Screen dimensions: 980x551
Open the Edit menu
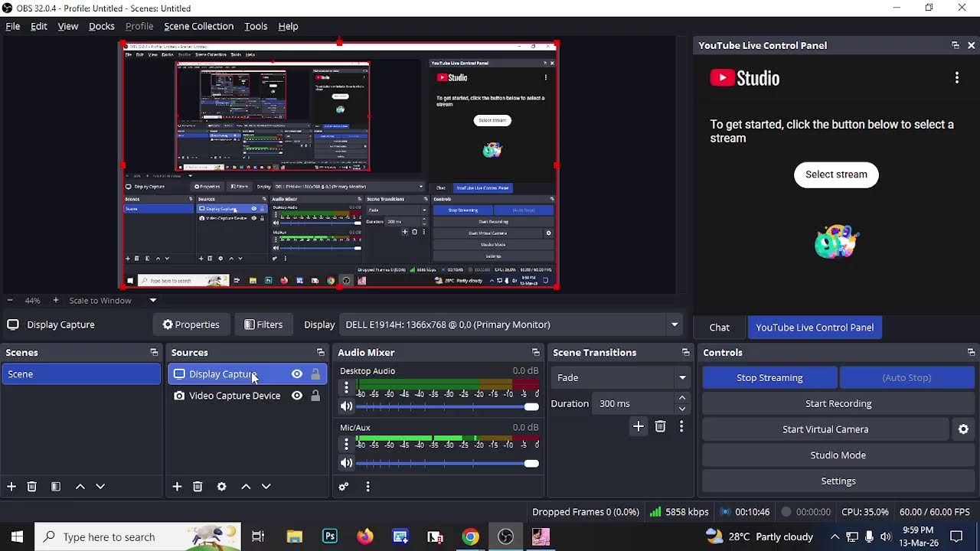(x=39, y=26)
